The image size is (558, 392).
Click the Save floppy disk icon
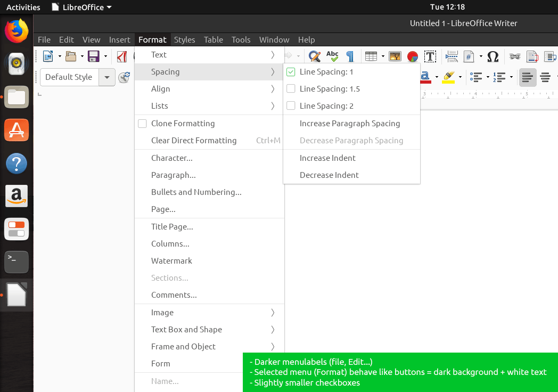pyautogui.click(x=94, y=56)
